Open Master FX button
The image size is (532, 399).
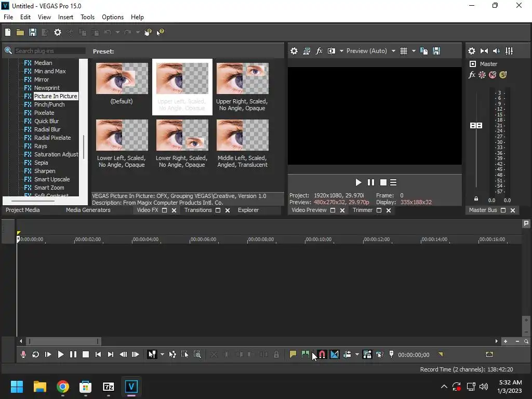(x=472, y=75)
